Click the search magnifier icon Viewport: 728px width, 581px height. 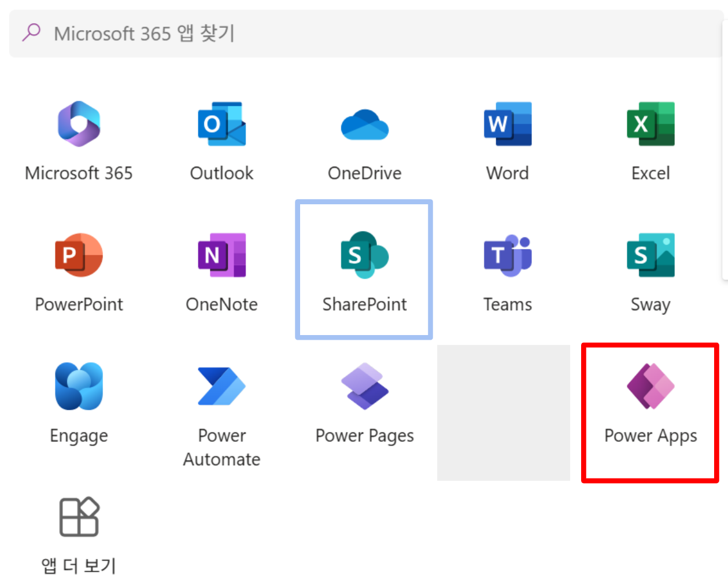(x=31, y=32)
